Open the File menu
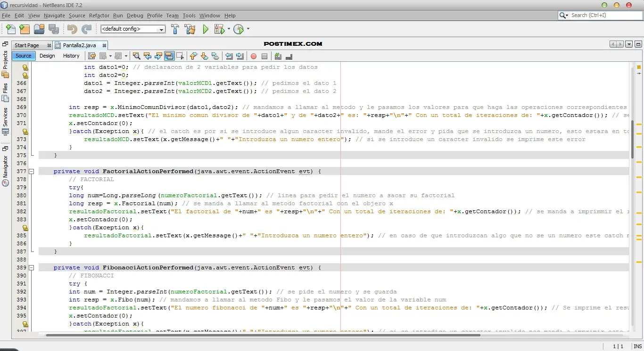The image size is (644, 351). pyautogui.click(x=6, y=16)
